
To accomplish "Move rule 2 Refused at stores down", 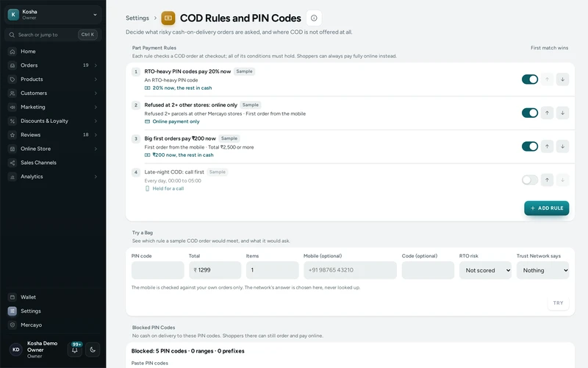I will (562, 113).
